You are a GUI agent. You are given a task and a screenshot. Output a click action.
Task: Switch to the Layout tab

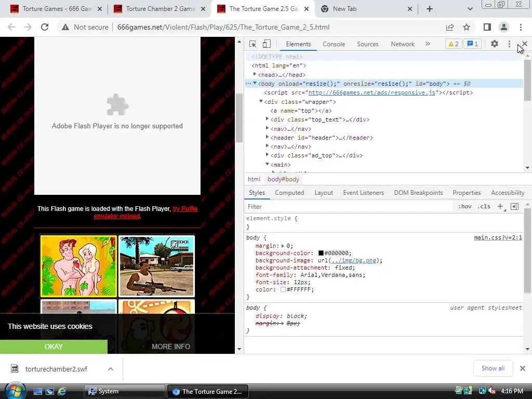(x=324, y=193)
